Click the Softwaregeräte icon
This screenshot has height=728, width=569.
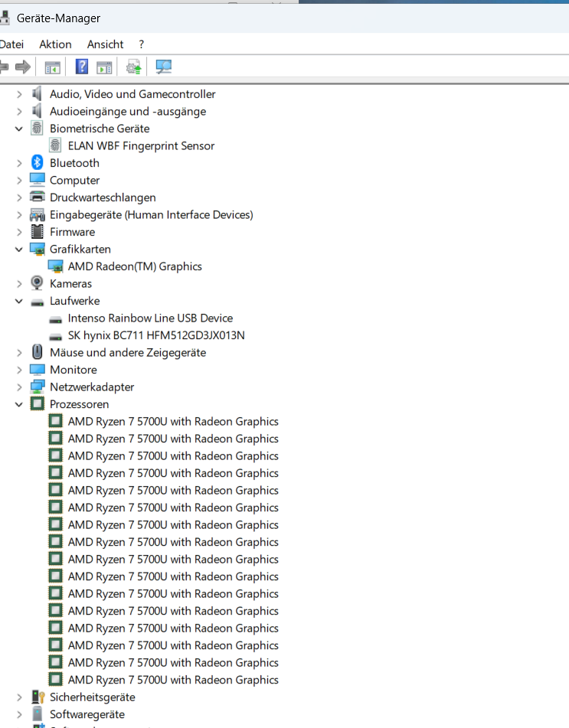click(38, 714)
